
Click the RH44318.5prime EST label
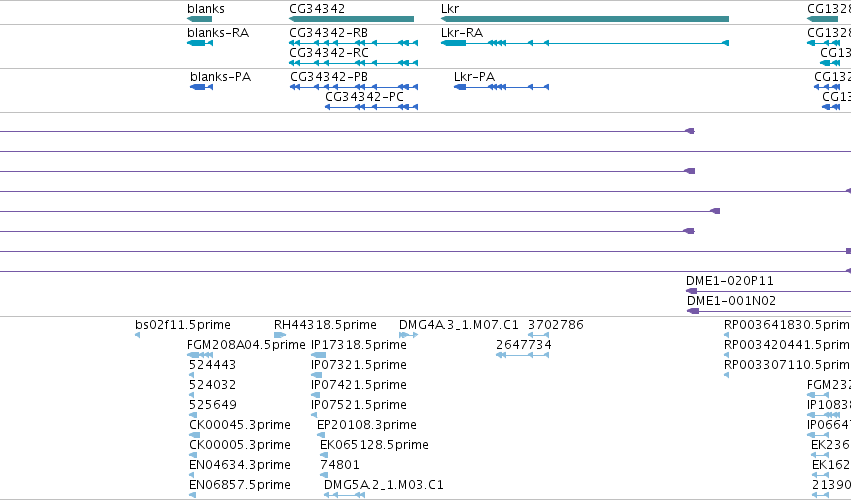coord(325,325)
